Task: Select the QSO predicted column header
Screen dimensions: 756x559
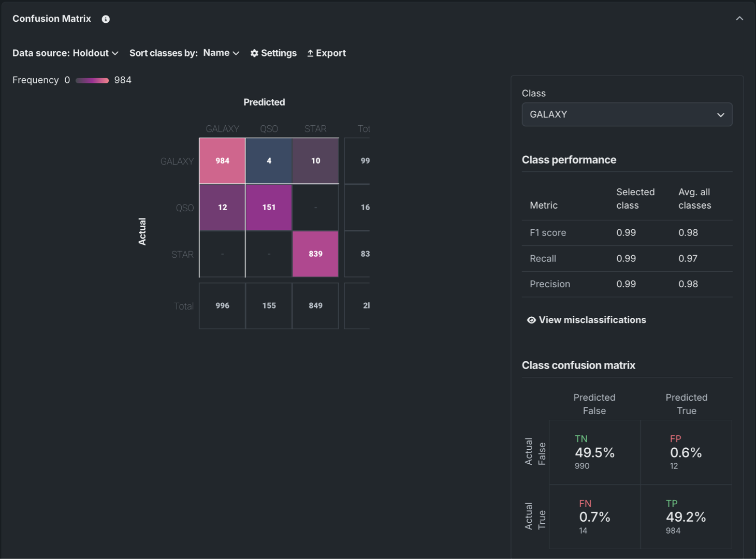Action: [269, 129]
